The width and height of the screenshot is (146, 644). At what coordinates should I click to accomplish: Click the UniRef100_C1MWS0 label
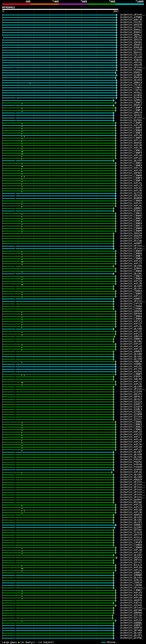[x=131, y=87]
